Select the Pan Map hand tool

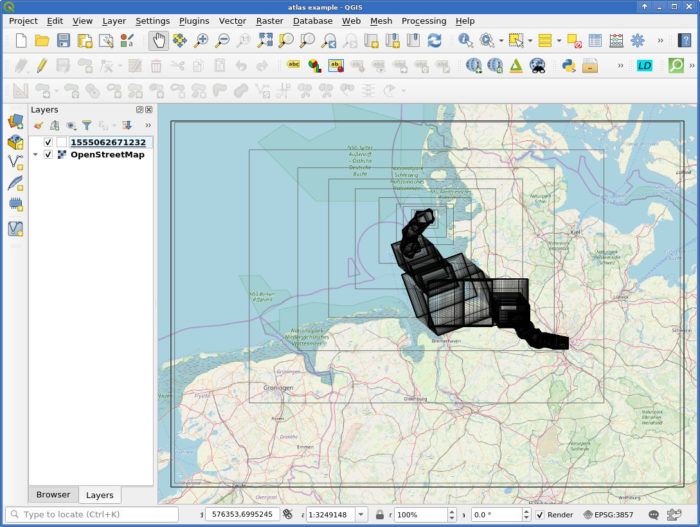pos(158,41)
